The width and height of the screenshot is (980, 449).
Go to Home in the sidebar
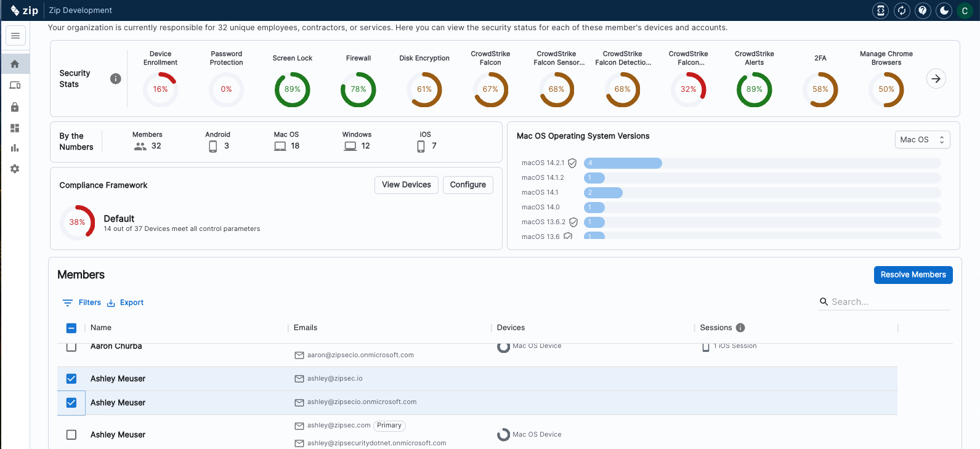pyautogui.click(x=15, y=64)
